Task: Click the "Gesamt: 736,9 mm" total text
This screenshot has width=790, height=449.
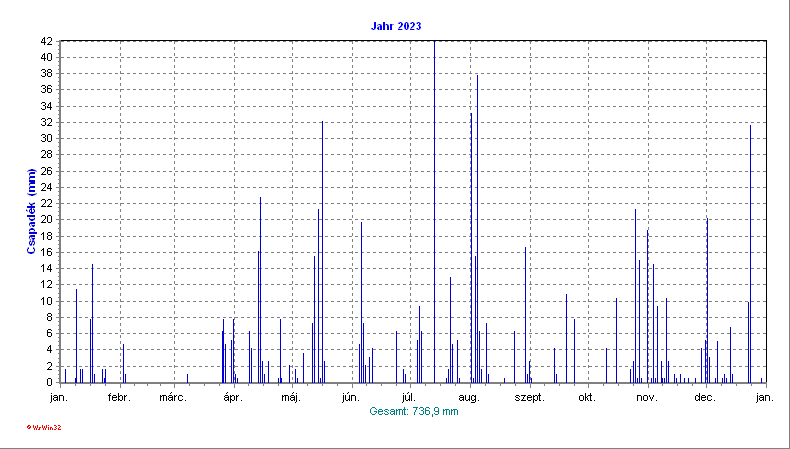Action: pyautogui.click(x=414, y=411)
